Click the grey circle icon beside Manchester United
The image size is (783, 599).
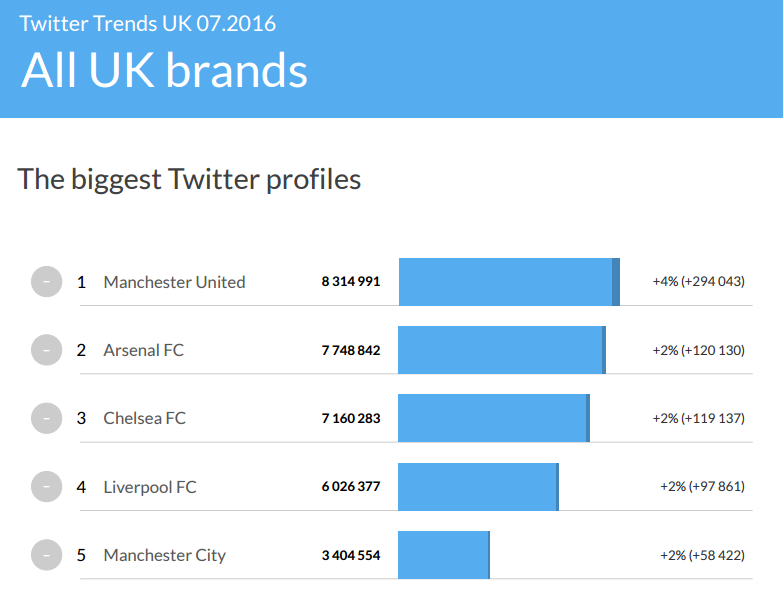pyautogui.click(x=46, y=282)
